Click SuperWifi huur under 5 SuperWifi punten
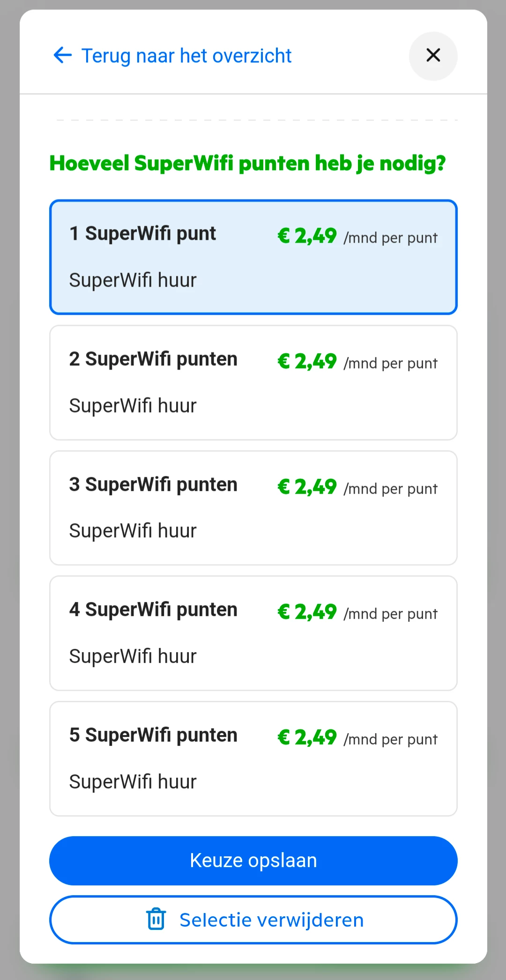This screenshot has width=506, height=980. pos(133,782)
